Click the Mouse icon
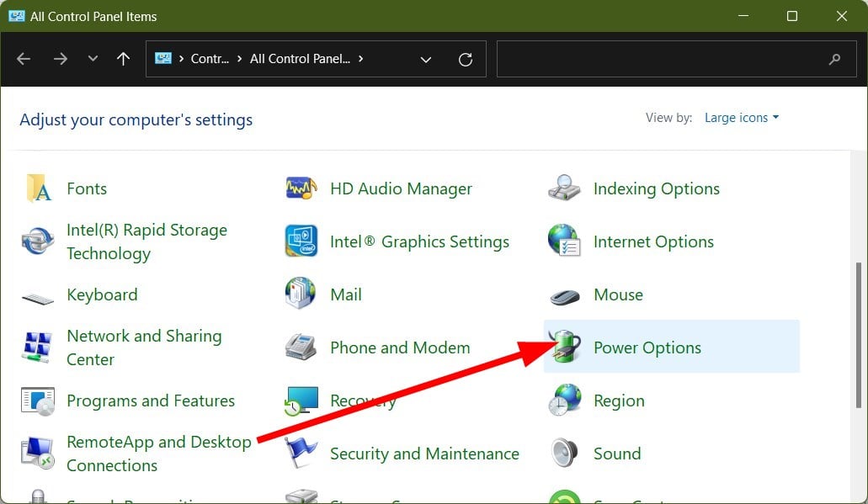The height and width of the screenshot is (504, 868). pos(565,296)
